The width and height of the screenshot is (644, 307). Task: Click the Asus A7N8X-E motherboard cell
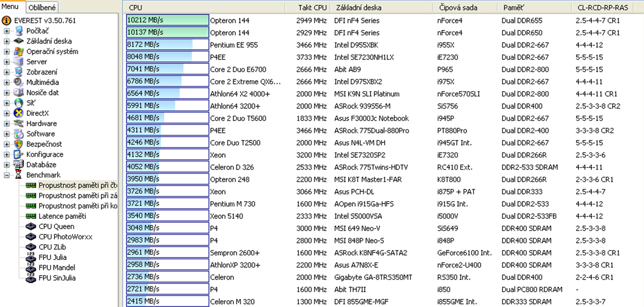point(356,265)
